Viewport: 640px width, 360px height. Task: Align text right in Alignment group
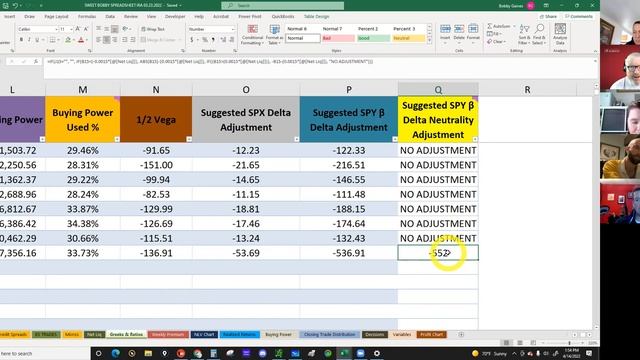[115, 40]
